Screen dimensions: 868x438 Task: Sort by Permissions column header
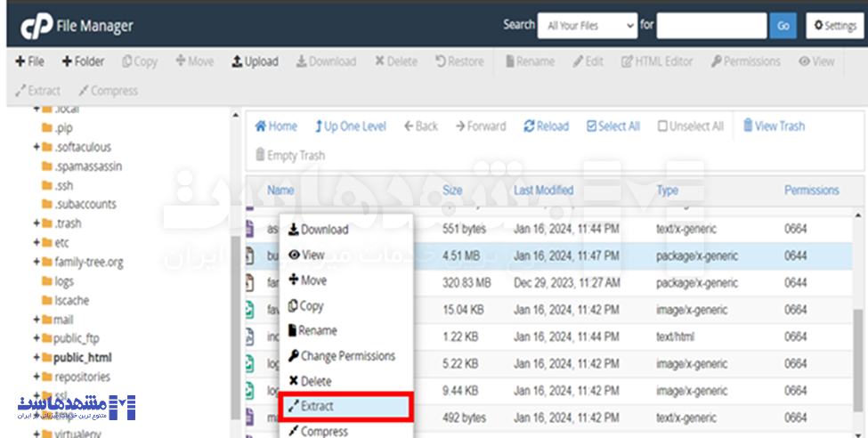[812, 191]
